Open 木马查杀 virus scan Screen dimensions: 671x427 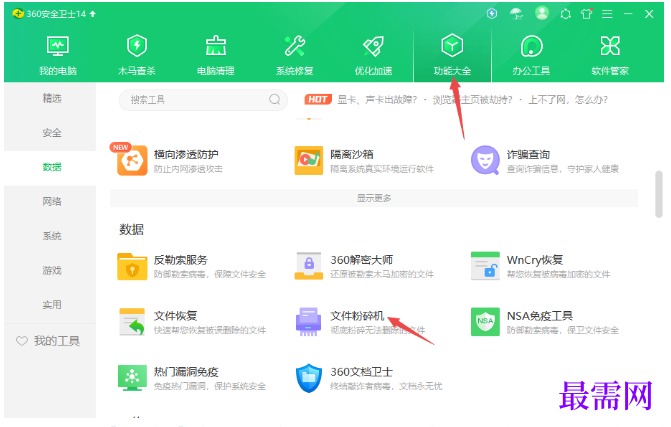tap(137, 56)
